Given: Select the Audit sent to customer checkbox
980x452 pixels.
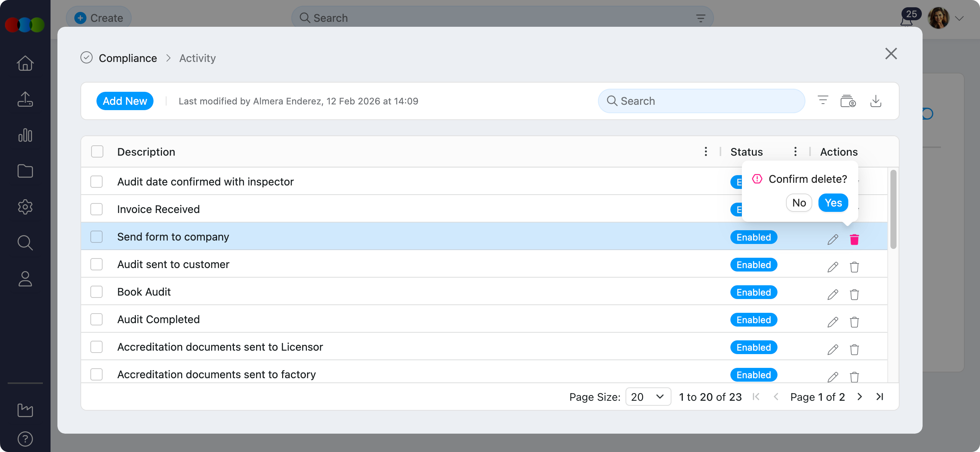Looking at the screenshot, I should [96, 264].
